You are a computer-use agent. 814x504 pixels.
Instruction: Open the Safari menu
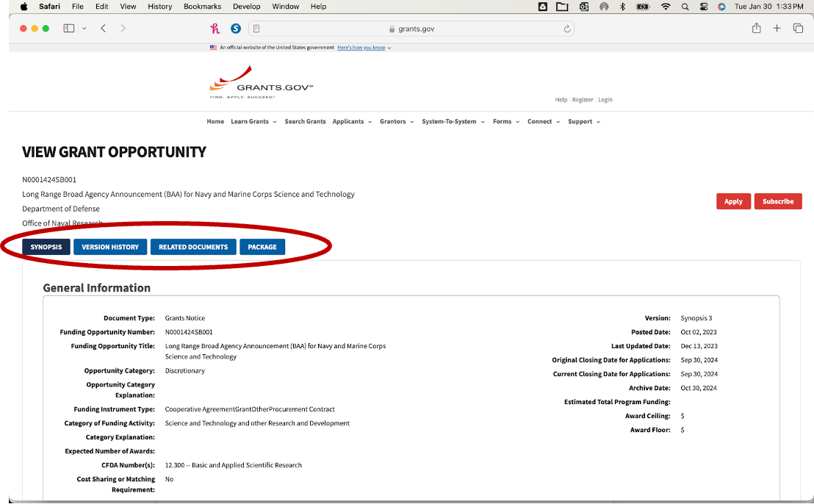49,7
